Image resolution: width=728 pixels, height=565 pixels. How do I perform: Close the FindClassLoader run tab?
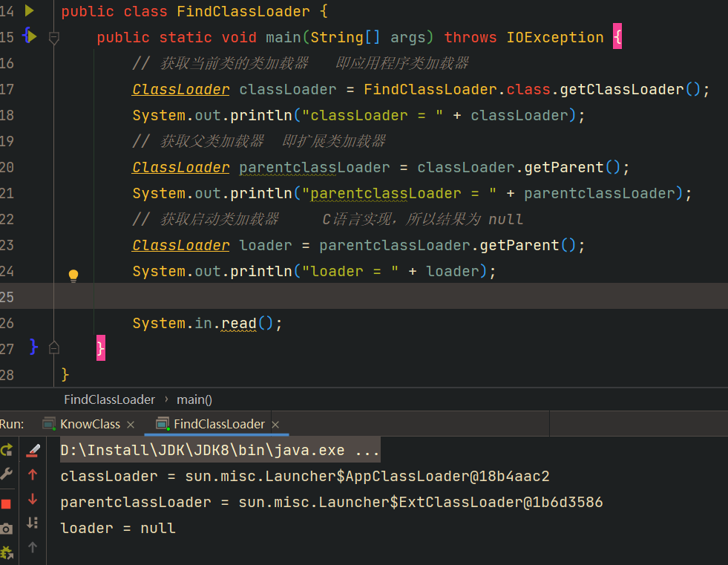(275, 425)
